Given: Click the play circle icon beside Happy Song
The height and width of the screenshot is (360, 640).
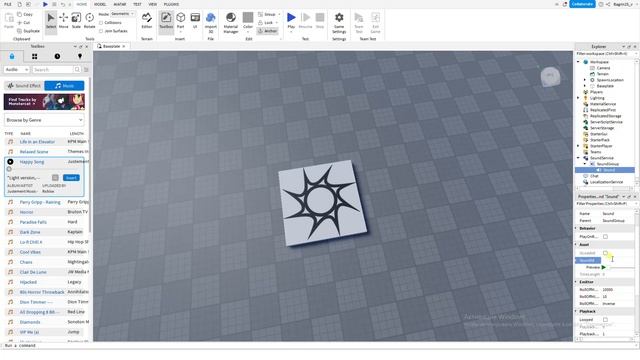Looking at the screenshot, I should (x=10, y=162).
